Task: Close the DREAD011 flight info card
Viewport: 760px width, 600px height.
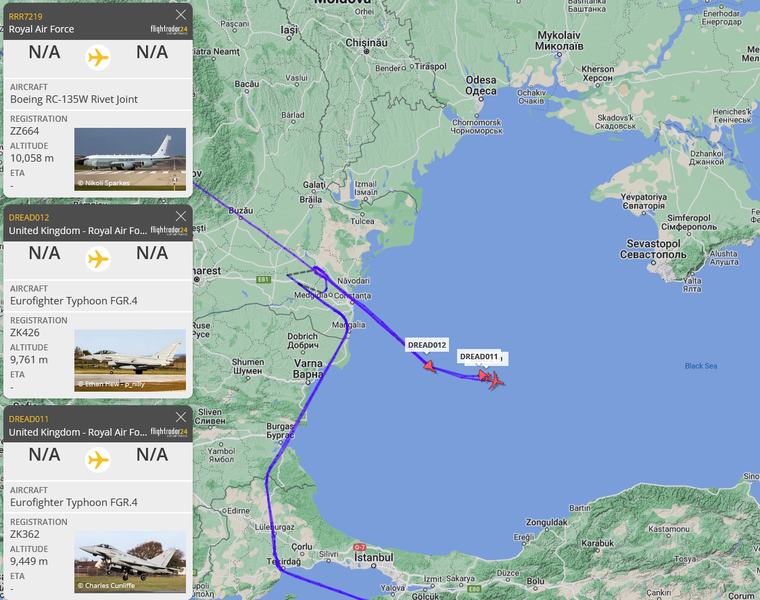Action: click(181, 417)
